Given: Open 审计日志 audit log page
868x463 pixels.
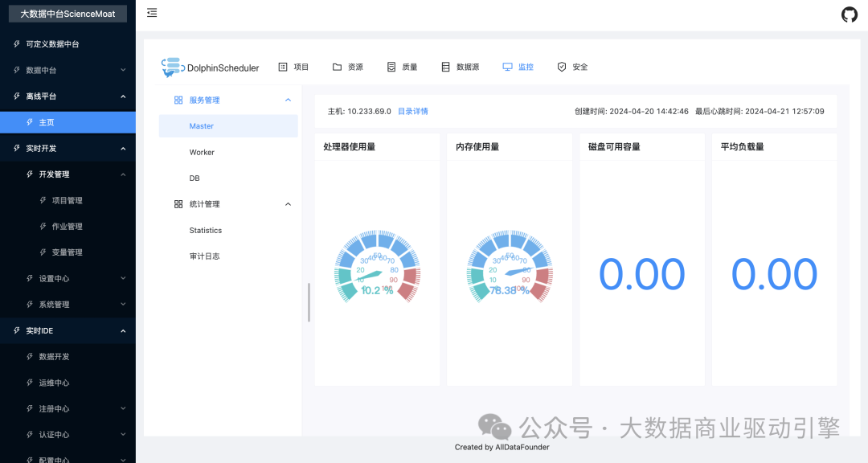Looking at the screenshot, I should coord(204,256).
